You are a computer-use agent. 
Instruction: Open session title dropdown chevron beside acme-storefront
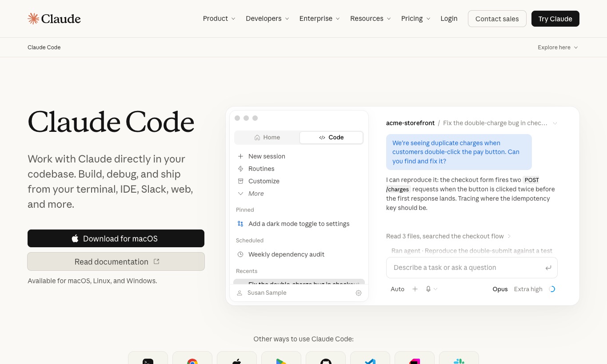(x=555, y=123)
